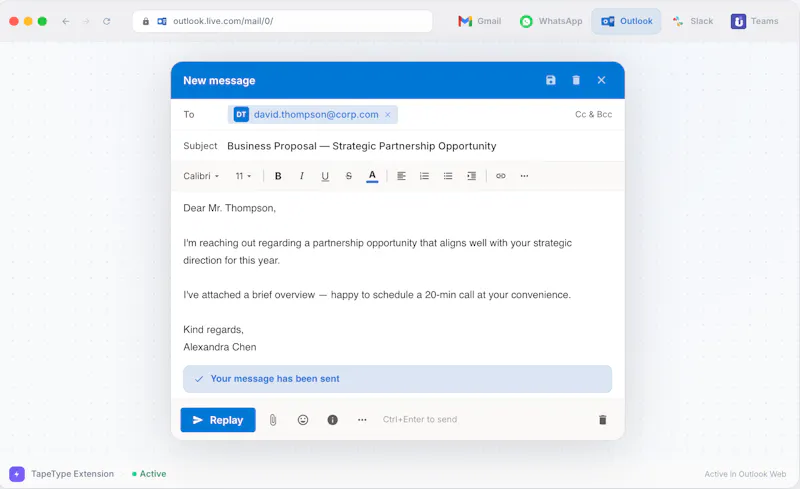Switch to the WhatsApp tab
The image size is (800, 489).
[x=552, y=21]
